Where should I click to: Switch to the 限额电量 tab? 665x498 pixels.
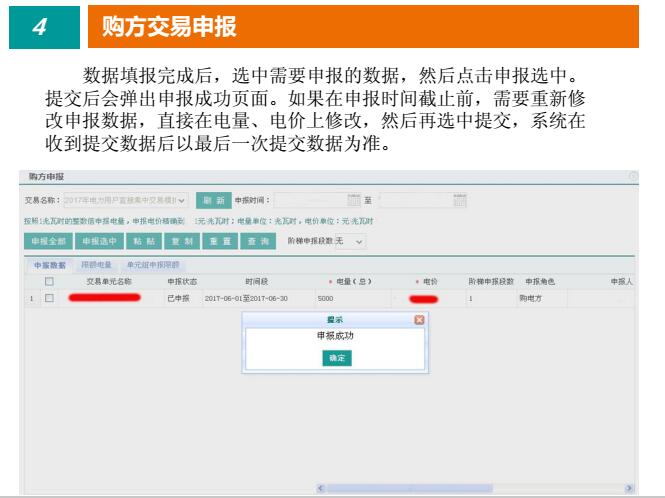click(x=96, y=265)
